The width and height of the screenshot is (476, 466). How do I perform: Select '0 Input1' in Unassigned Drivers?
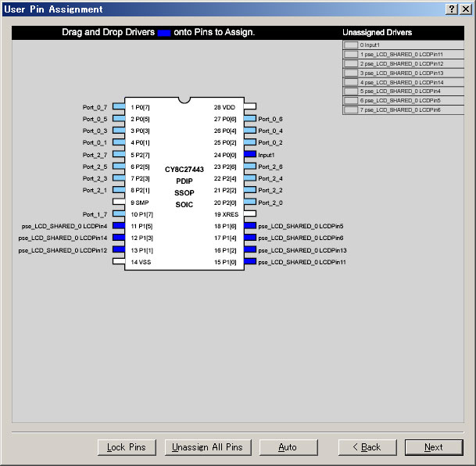[403, 45]
